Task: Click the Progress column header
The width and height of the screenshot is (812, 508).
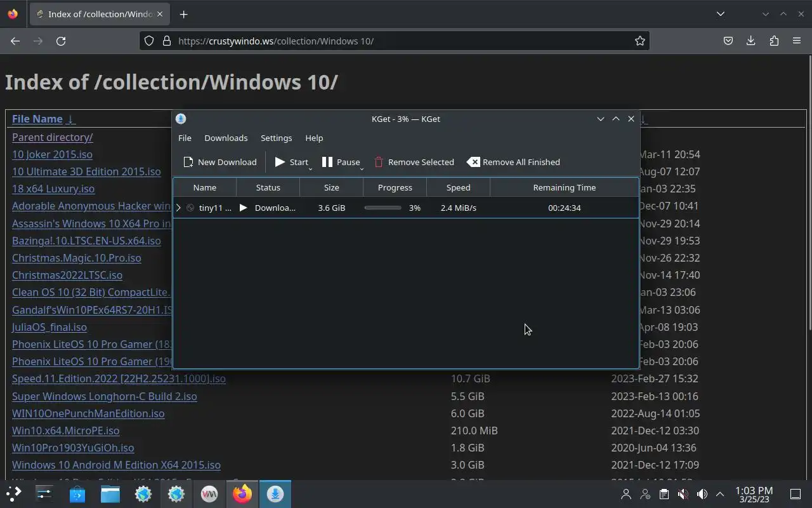Action: pyautogui.click(x=395, y=187)
